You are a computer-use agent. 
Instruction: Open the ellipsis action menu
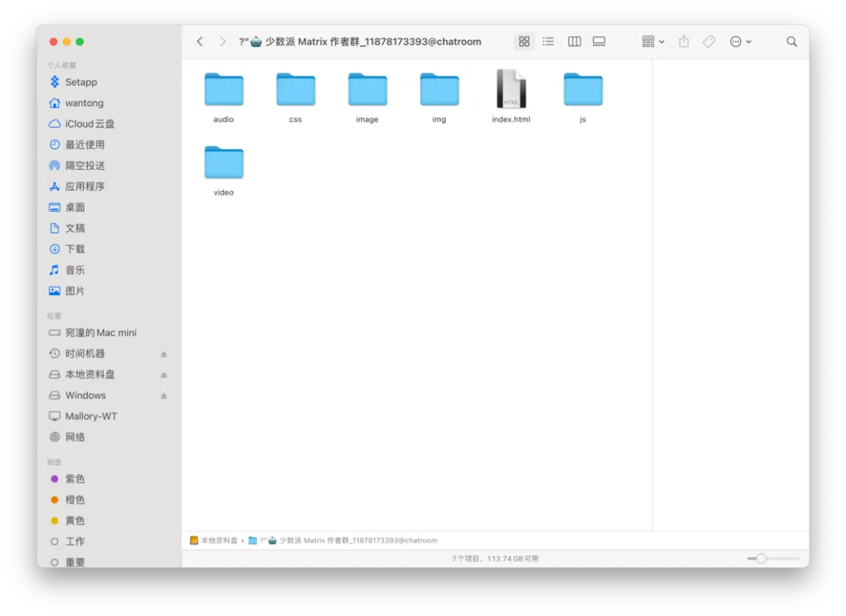pos(740,41)
